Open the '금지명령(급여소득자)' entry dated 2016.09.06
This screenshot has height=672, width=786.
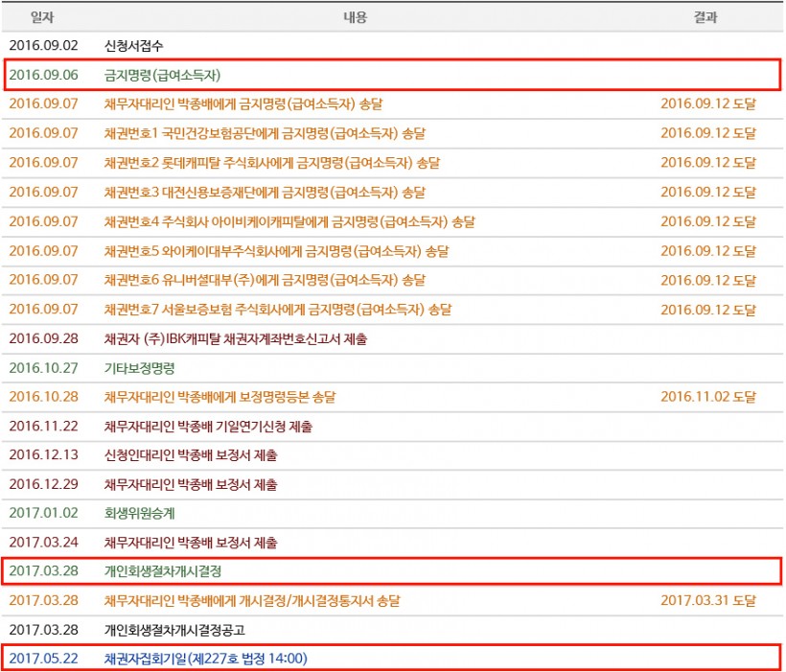[162, 75]
